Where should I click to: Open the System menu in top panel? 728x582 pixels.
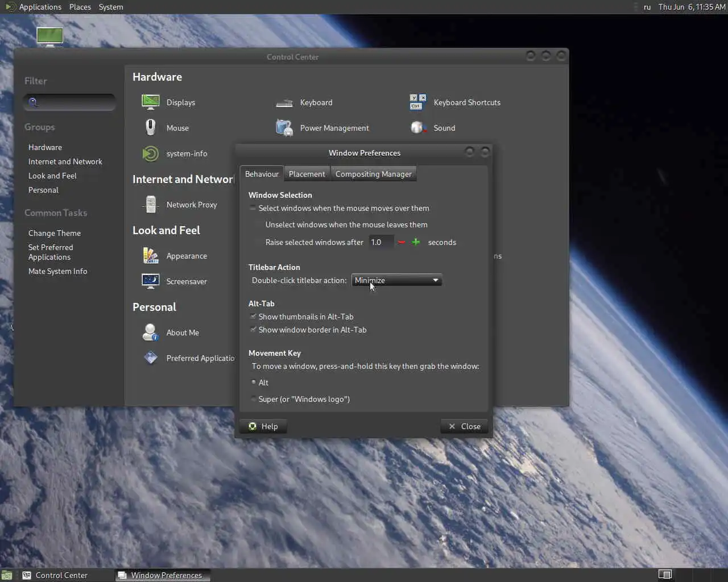pos(111,7)
